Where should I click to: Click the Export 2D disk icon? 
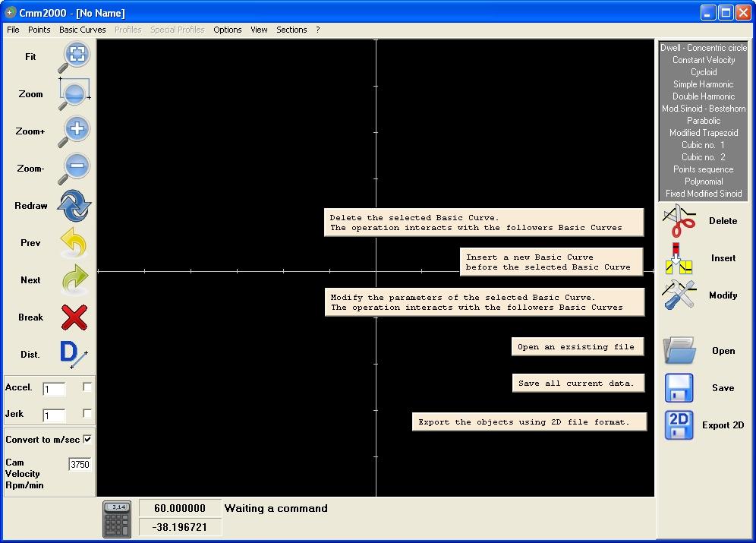click(x=679, y=425)
